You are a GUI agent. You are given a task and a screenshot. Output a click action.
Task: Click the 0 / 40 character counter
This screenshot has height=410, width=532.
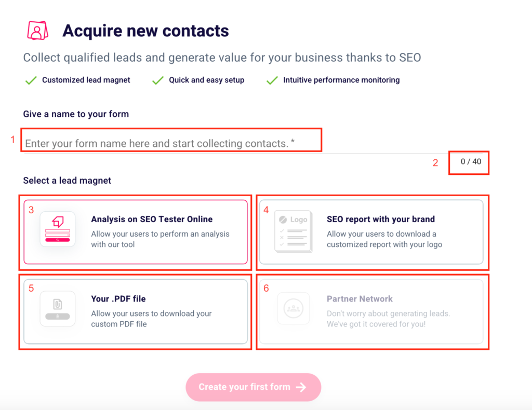tap(471, 162)
